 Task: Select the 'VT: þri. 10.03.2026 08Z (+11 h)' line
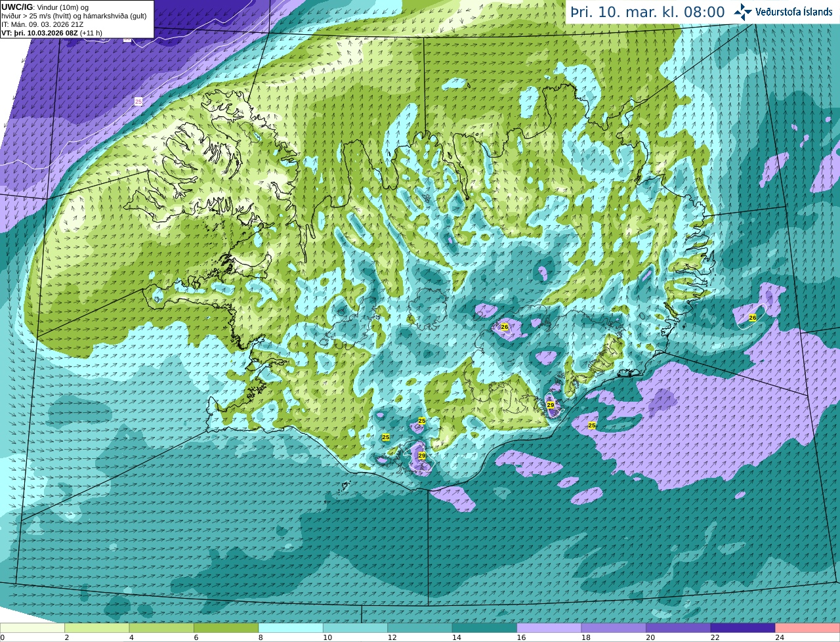tap(52, 33)
